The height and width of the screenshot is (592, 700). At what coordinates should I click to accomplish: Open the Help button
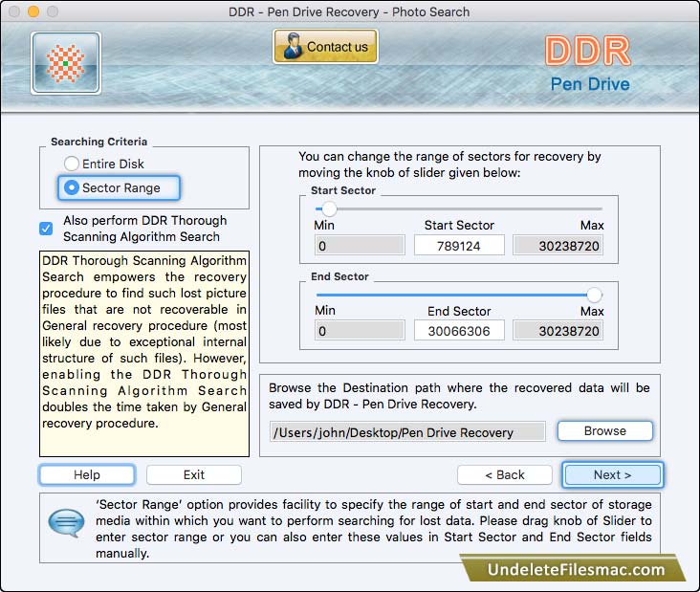pos(87,474)
